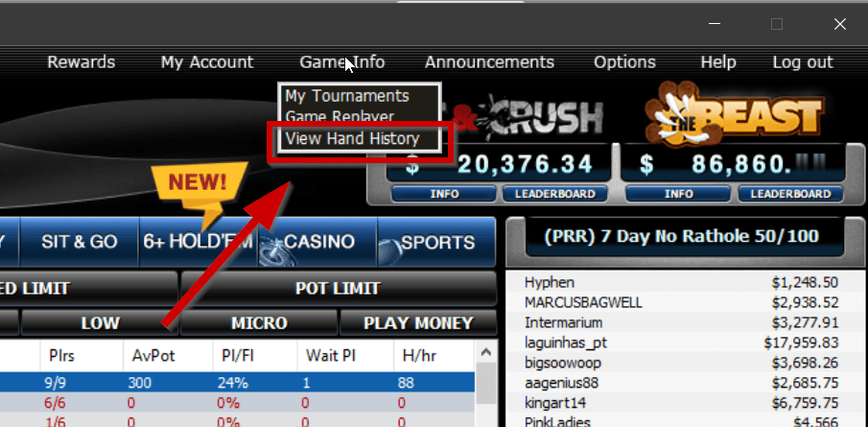The height and width of the screenshot is (427, 868).
Task: Click the yellow NEW! badge
Action: [x=201, y=189]
